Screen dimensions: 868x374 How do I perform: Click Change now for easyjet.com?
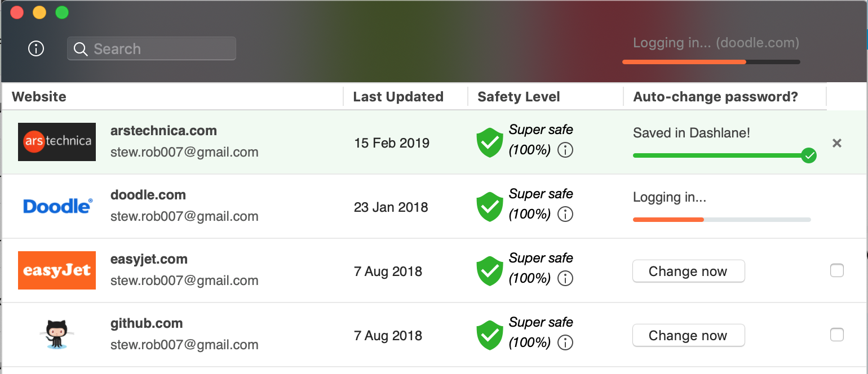click(688, 271)
